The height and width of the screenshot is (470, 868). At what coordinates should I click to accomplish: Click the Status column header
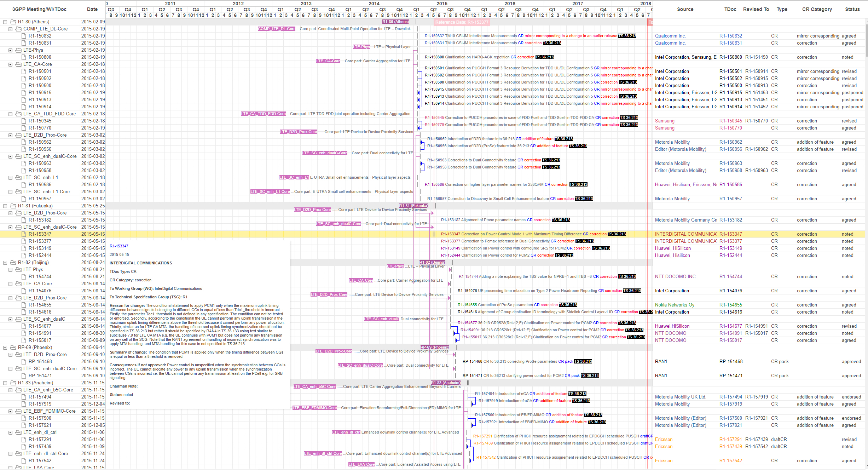tap(852, 10)
